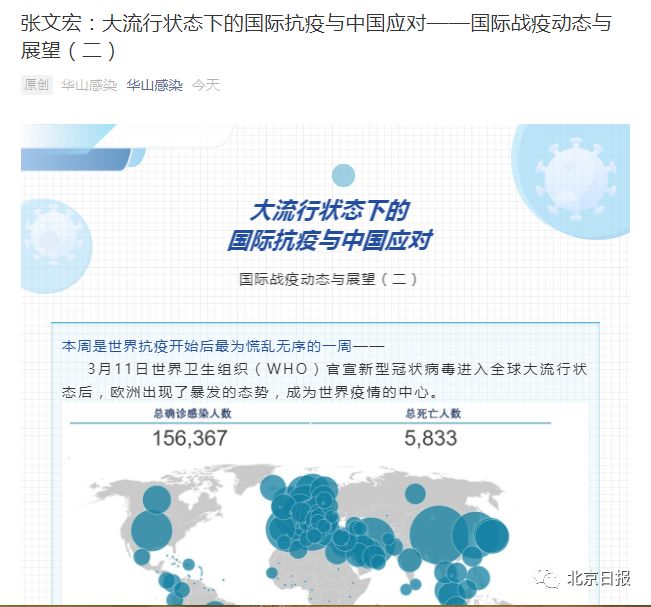Click the clustered bubbles over Europe

(305, 517)
